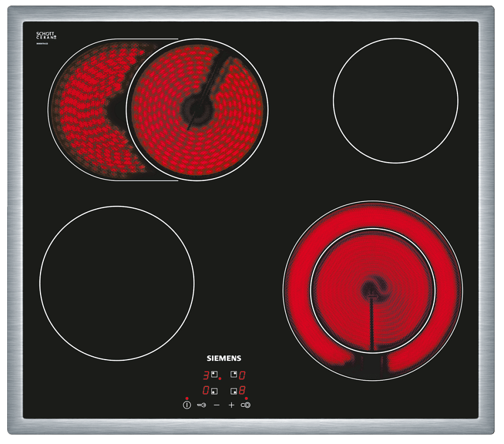Screen dimensions: 504x444
Task: Click the SIEMENS brand logo
Action: click(224, 359)
